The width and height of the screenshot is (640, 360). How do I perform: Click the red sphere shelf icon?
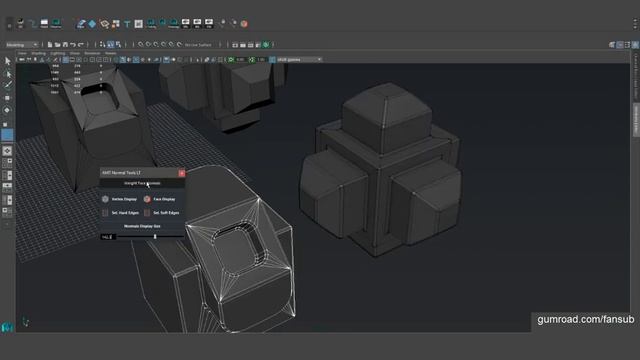(x=244, y=24)
